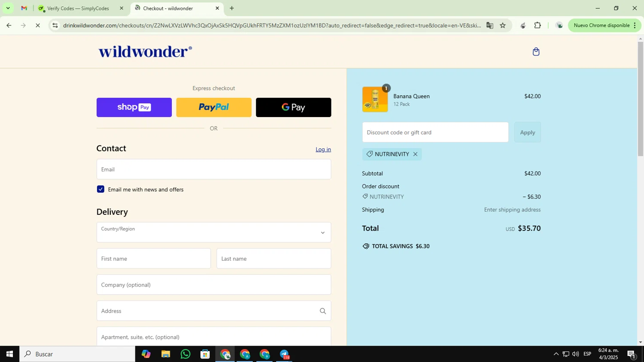
Task: Expand the Country/Region dropdown
Action: point(214,232)
